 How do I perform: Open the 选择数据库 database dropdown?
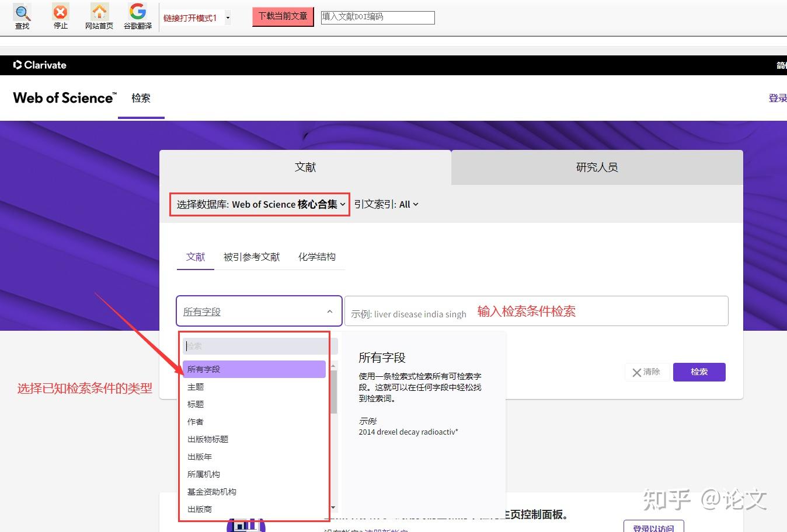point(259,204)
